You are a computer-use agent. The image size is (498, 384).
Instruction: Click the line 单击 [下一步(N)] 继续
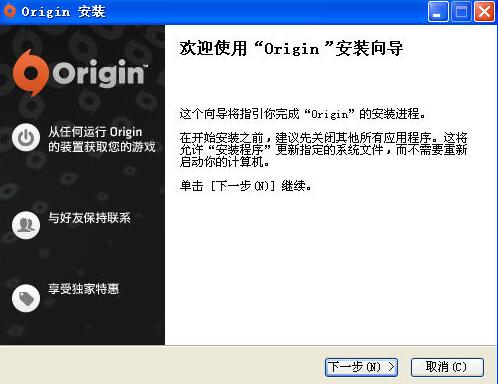coord(246,186)
